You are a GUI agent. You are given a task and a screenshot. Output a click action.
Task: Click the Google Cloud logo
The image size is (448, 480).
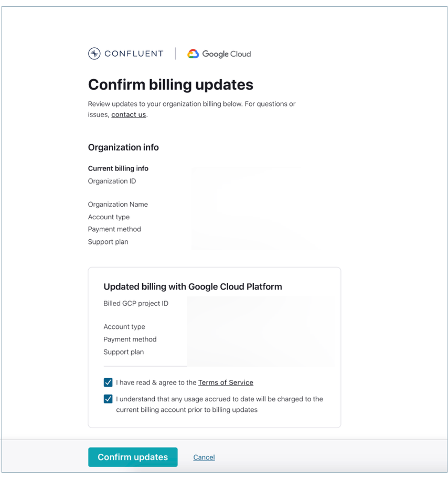[219, 53]
